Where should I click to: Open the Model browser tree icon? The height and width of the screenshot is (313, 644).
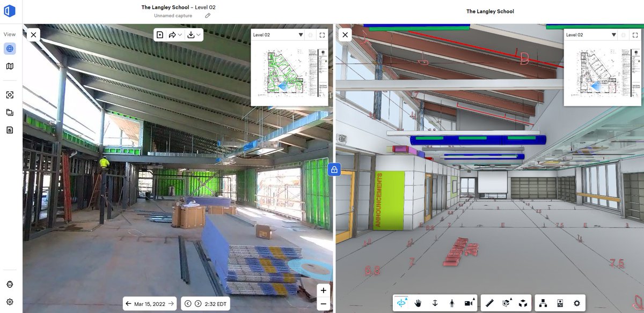pos(543,303)
